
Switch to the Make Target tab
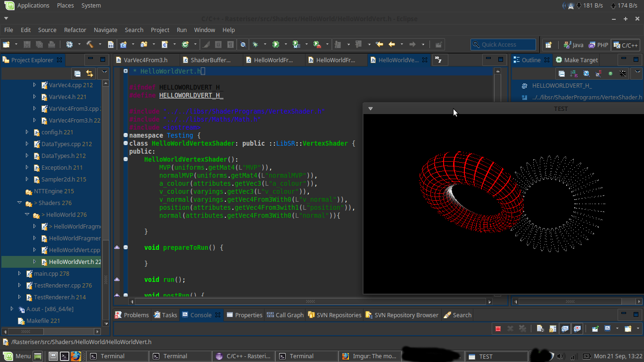coord(577,60)
